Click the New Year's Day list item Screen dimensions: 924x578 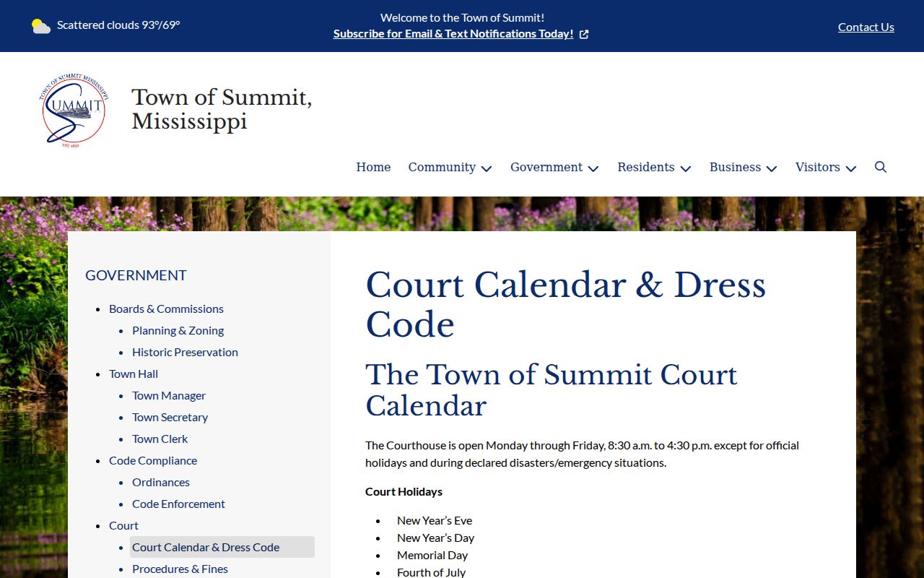[x=435, y=538]
